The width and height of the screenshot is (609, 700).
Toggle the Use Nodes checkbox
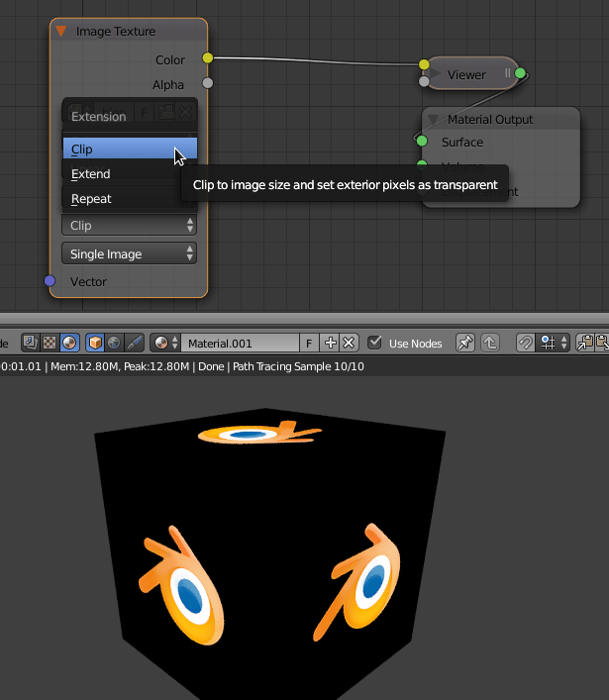pyautogui.click(x=374, y=343)
